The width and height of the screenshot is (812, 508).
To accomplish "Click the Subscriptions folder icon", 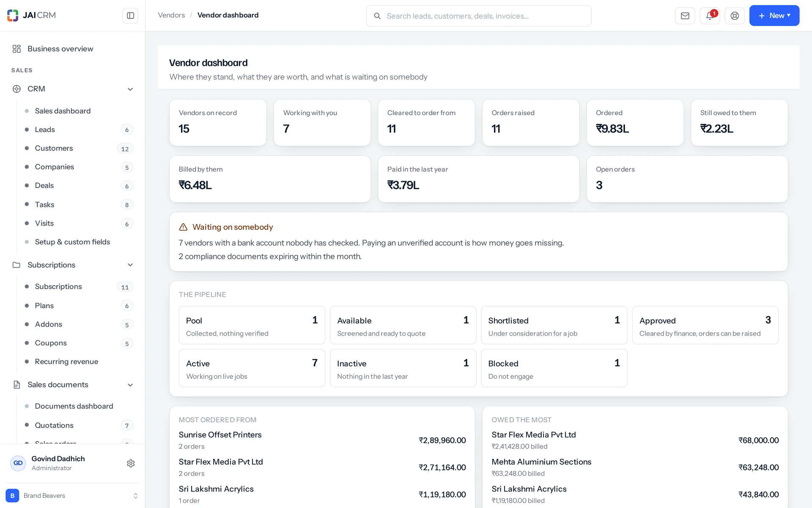I will click(16, 265).
